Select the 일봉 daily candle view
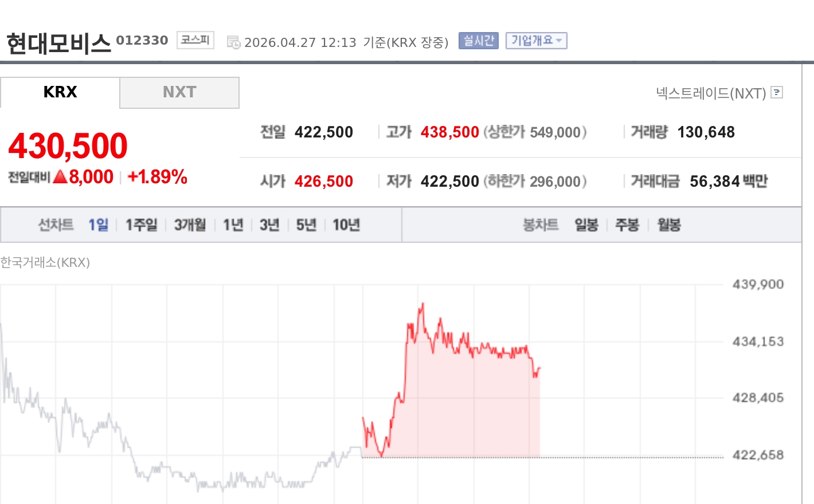Screen dimensions: 814x504 [586, 225]
